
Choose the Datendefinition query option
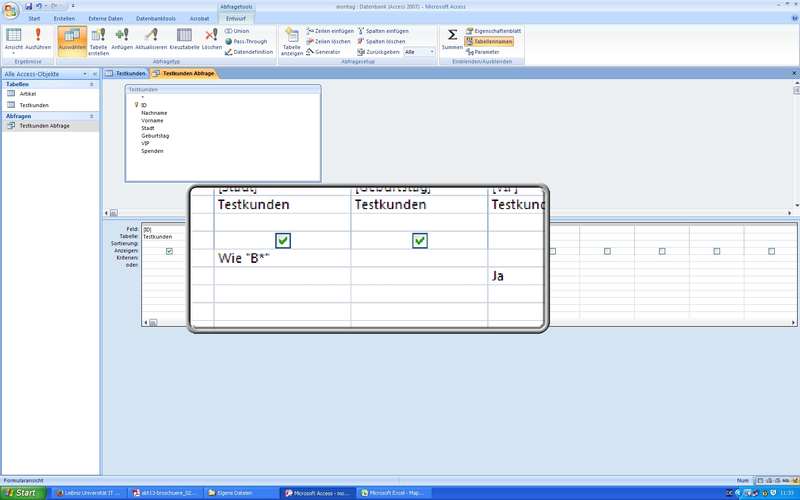click(x=249, y=52)
